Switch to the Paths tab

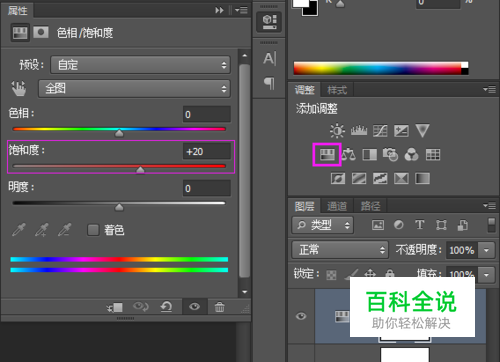click(x=370, y=206)
